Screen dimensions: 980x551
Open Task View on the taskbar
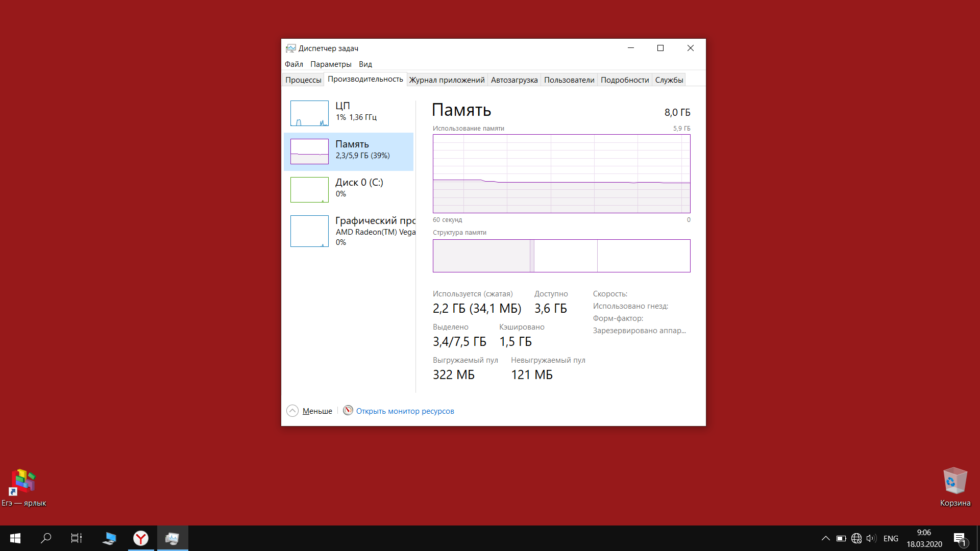click(77, 538)
